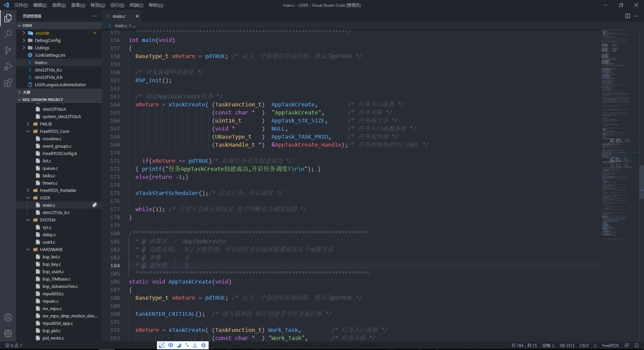
Task: Open 运行(R) menu
Action: coord(117,5)
